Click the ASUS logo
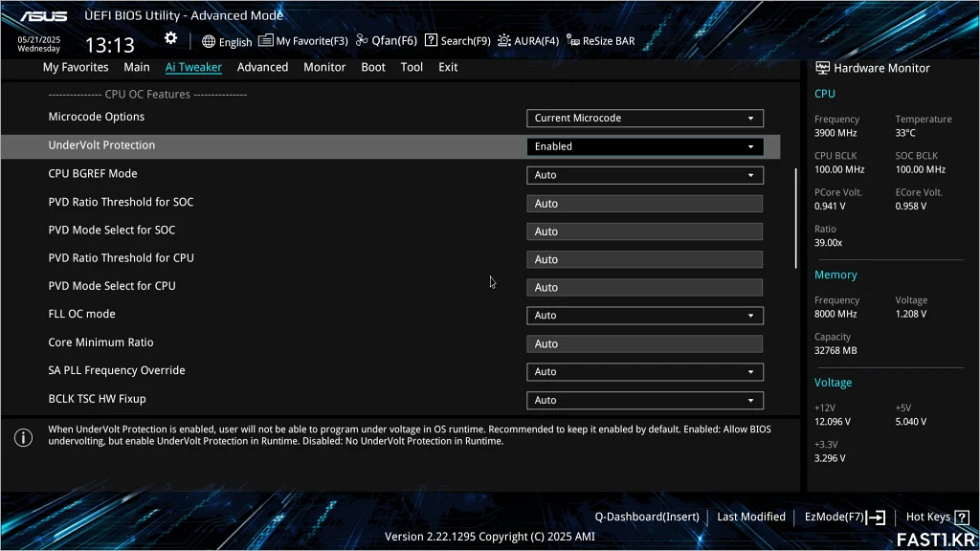 (43, 17)
